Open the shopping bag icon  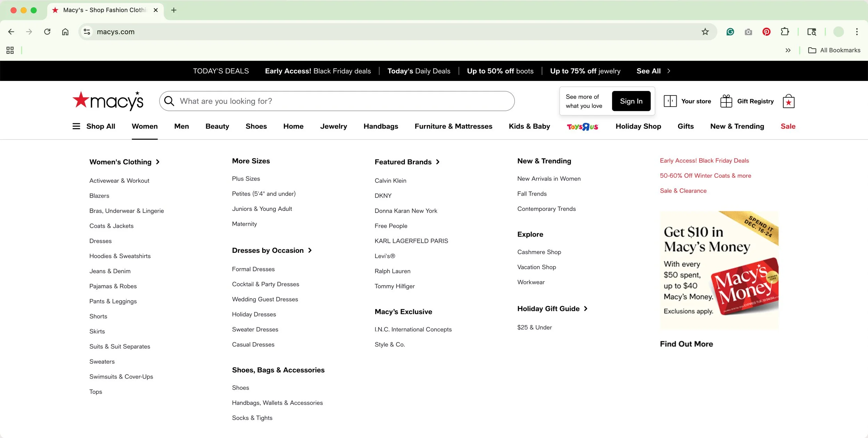pos(788,101)
